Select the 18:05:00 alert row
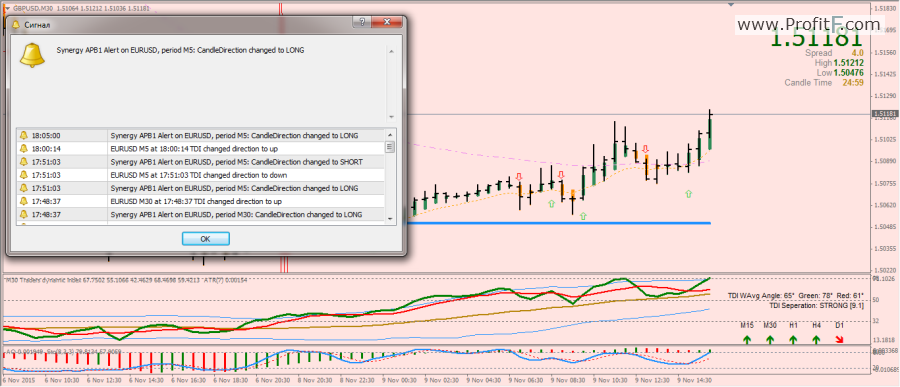Screen dimensions: 900x387 [201, 136]
